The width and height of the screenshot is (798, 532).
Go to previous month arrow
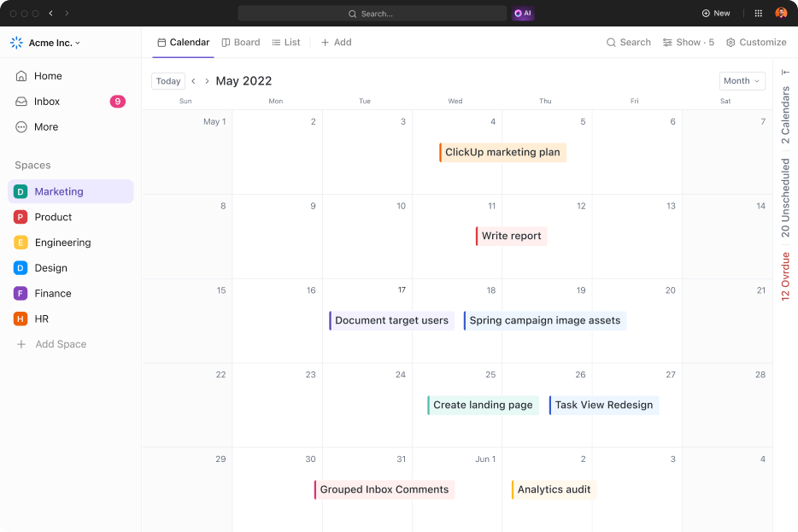193,81
